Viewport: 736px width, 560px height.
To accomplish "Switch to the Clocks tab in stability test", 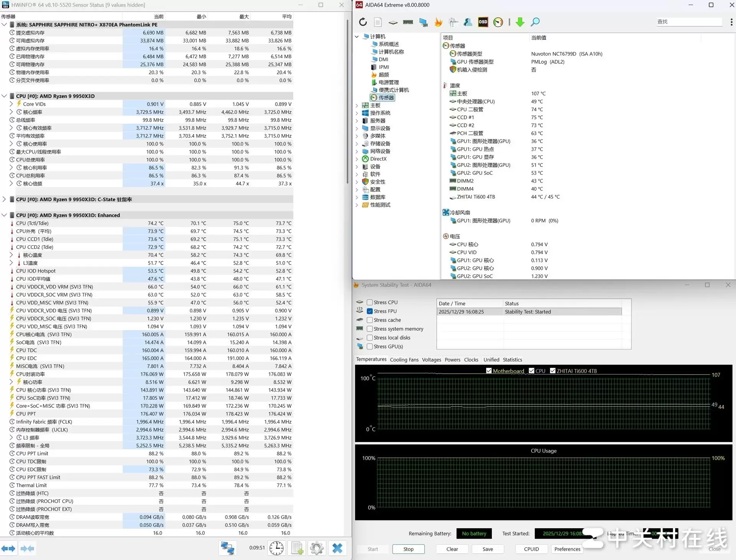I will (471, 360).
